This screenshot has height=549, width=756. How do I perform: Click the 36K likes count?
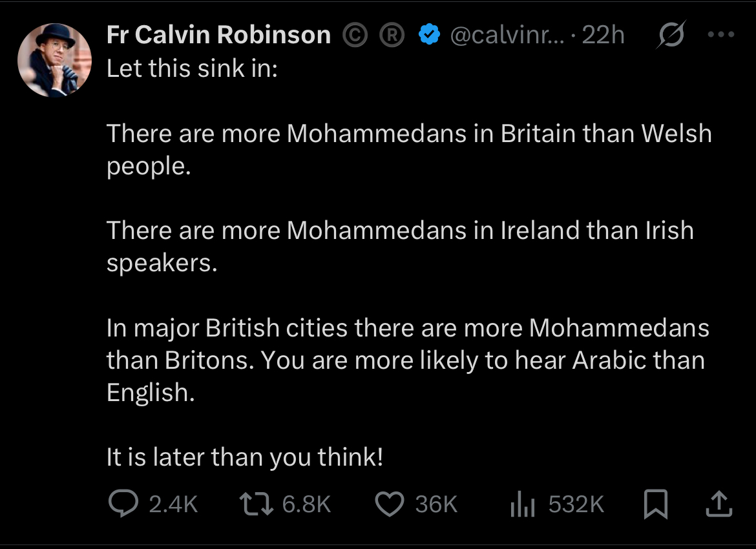436,504
